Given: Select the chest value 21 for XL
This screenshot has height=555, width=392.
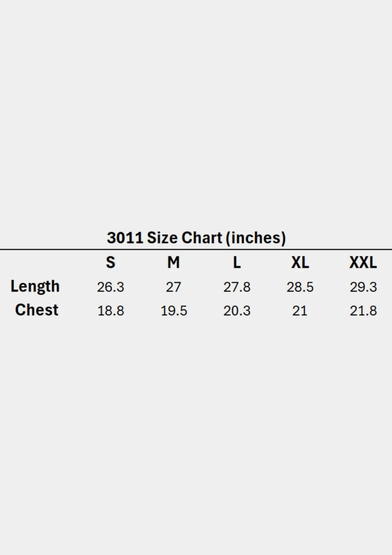Looking at the screenshot, I should [300, 311].
